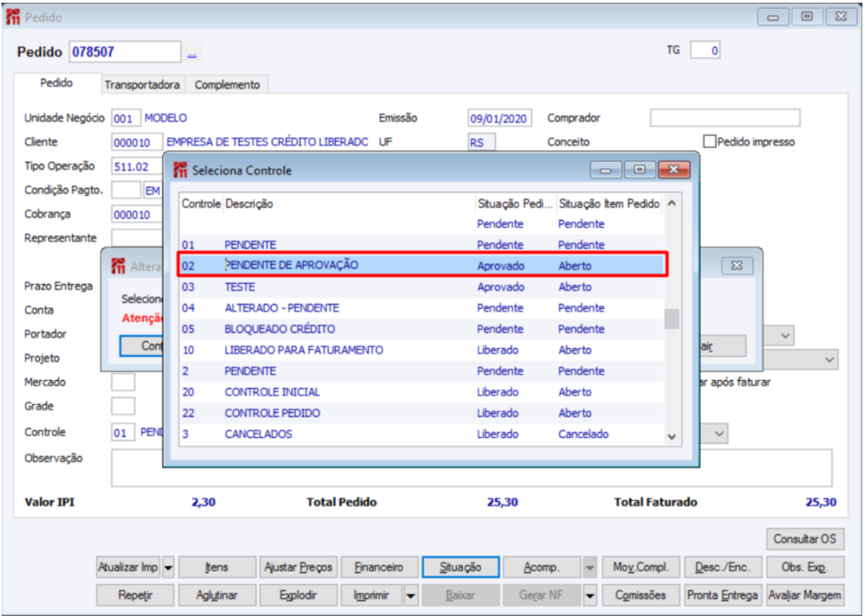Open the Comissões button
Image resolution: width=865 pixels, height=616 pixels.
641,596
